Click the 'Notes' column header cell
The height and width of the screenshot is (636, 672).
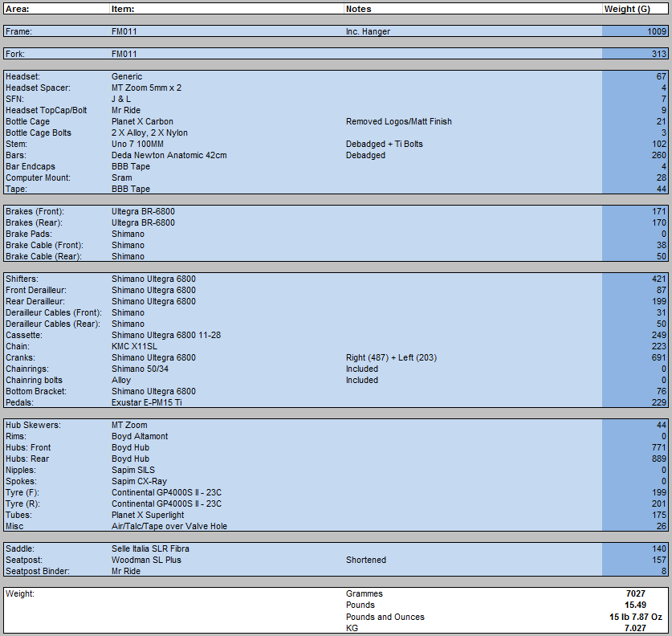pyautogui.click(x=358, y=9)
